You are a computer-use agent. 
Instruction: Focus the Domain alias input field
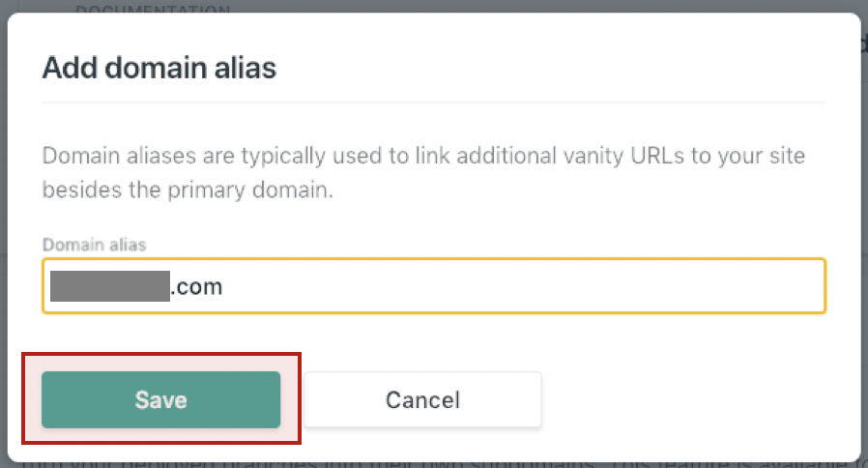coord(434,286)
